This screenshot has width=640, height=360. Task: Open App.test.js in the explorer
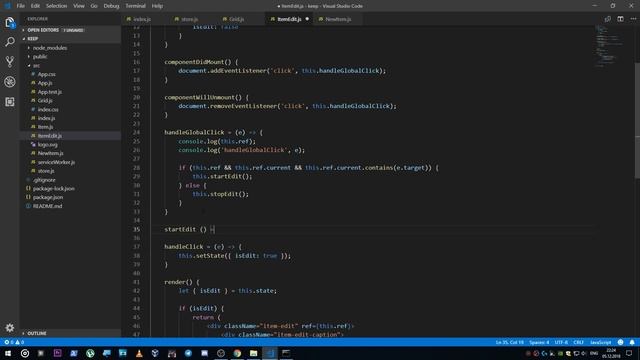point(50,92)
